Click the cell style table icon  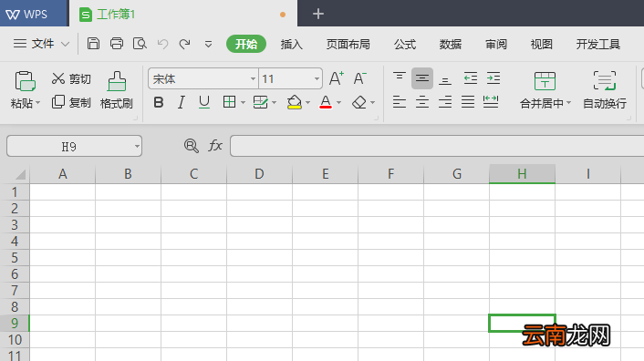[260, 102]
